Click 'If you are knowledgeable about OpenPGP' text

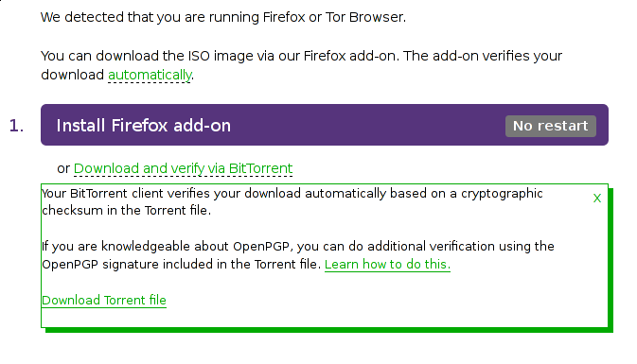167,247
